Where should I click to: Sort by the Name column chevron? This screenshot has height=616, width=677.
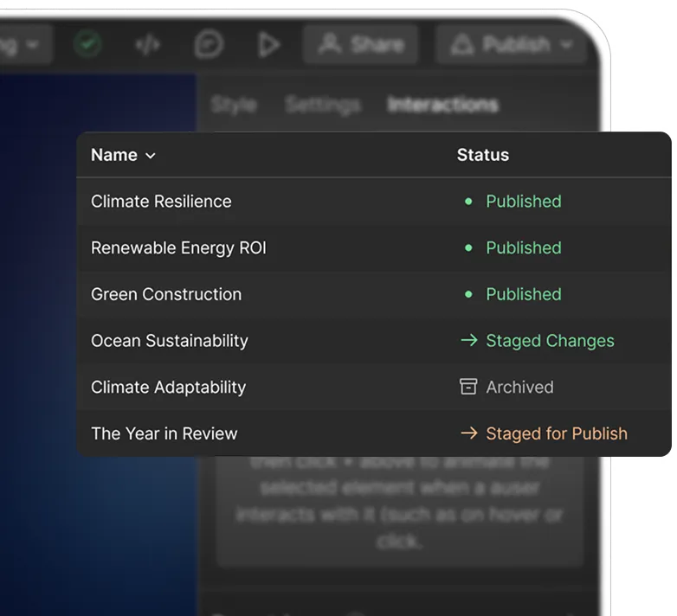pyautogui.click(x=151, y=156)
